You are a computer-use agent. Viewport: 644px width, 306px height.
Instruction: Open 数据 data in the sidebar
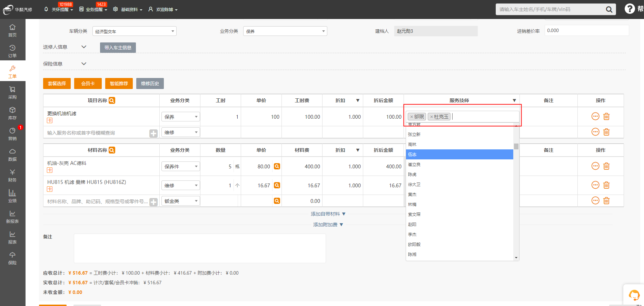[x=12, y=155]
